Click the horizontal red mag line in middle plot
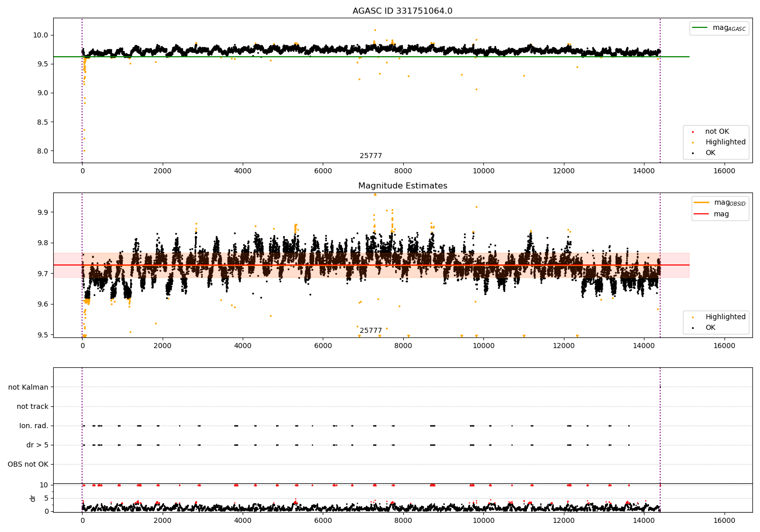 coord(371,265)
